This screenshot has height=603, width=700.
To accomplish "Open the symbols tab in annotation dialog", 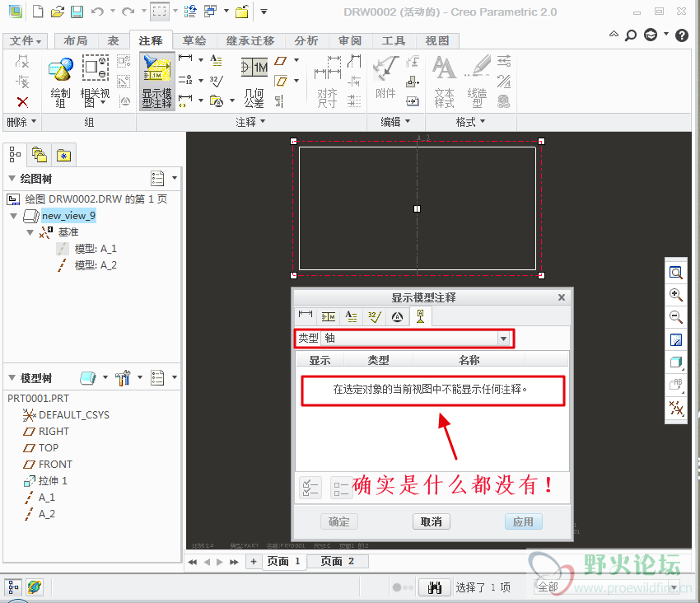I will point(397,316).
